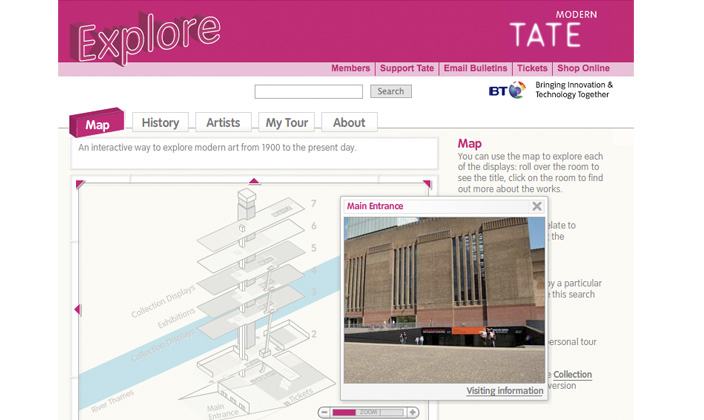
Task: Pan map up with top arrow
Action: [x=254, y=181]
